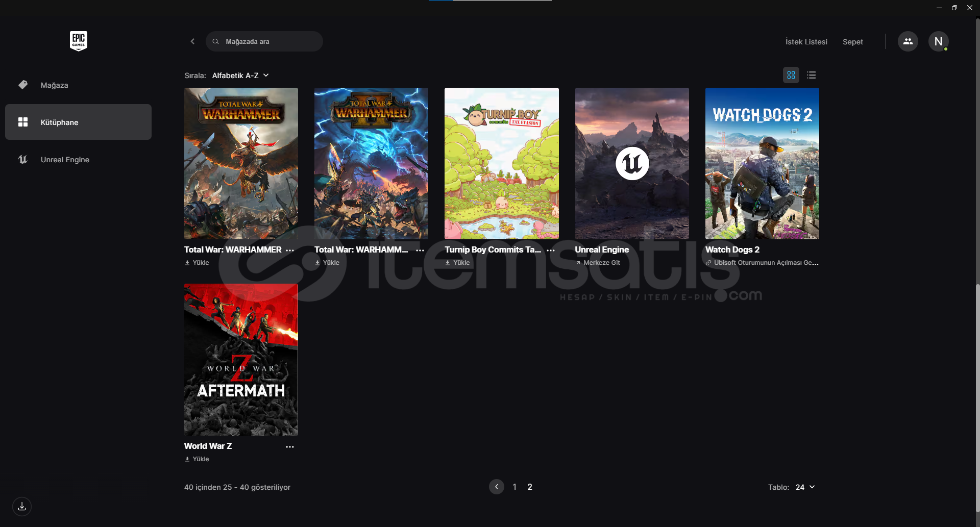Click the Watch Dogs 2 title
Image resolution: width=980 pixels, height=527 pixels.
(732, 249)
